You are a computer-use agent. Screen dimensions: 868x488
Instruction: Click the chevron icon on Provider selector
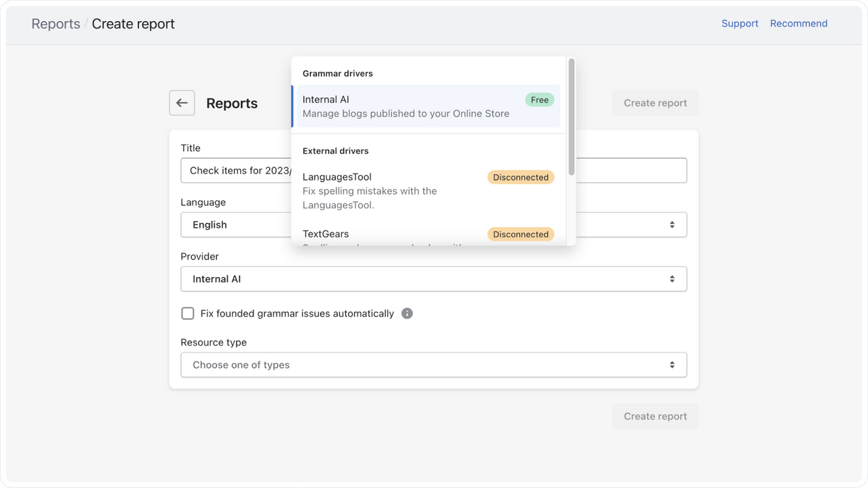coord(672,279)
